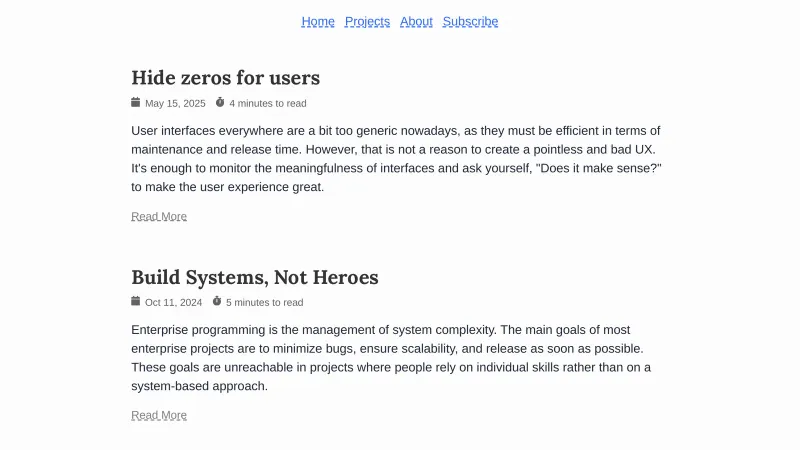Click Read More under Hide zeros for users
Viewport: 800px width, 450px height.
[x=159, y=216]
